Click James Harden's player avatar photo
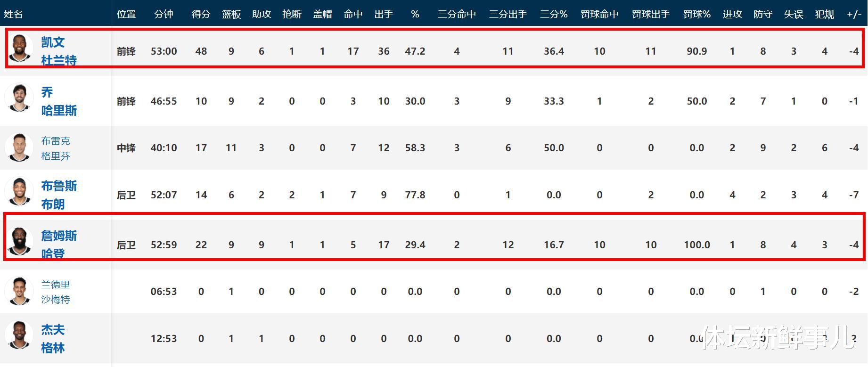Image resolution: width=868 pixels, height=367 pixels. [x=19, y=242]
